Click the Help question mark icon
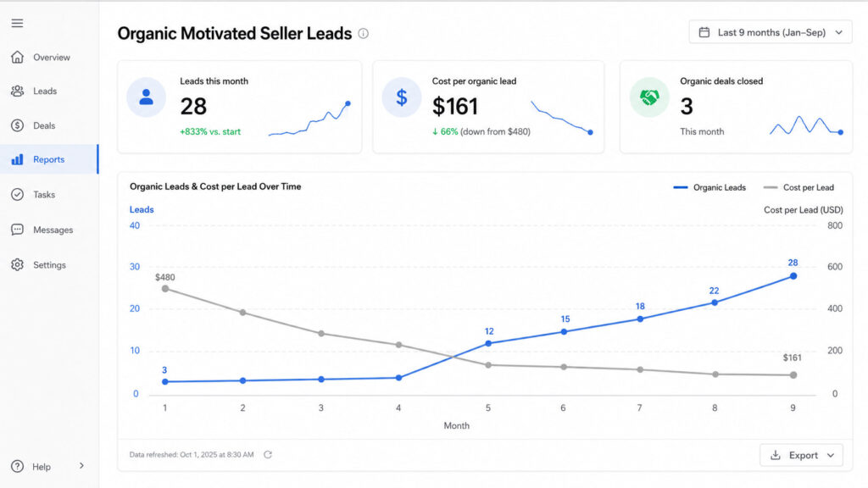Viewport: 868px width, 488px height. 17,467
